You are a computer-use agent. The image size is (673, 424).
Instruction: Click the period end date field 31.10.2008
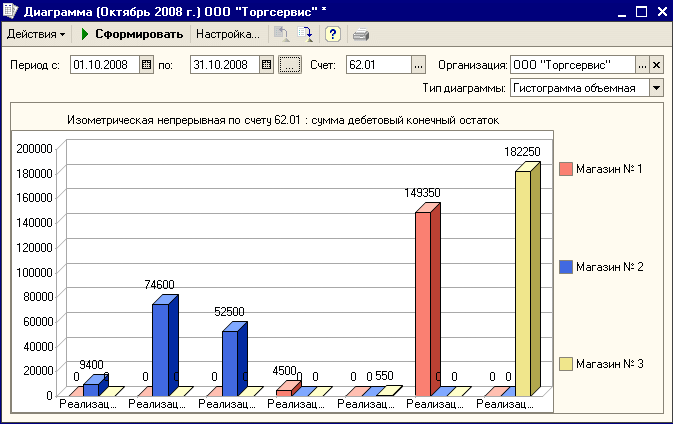(x=225, y=65)
